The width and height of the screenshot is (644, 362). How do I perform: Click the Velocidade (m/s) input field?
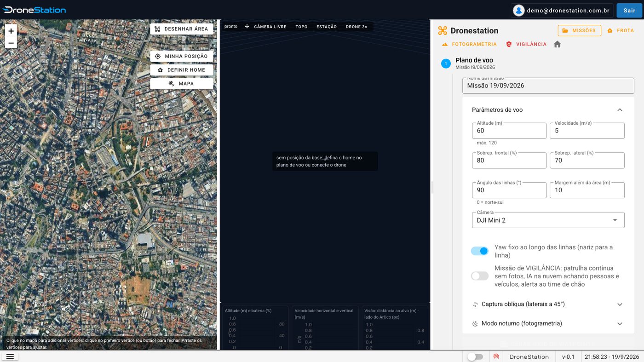[x=587, y=131]
